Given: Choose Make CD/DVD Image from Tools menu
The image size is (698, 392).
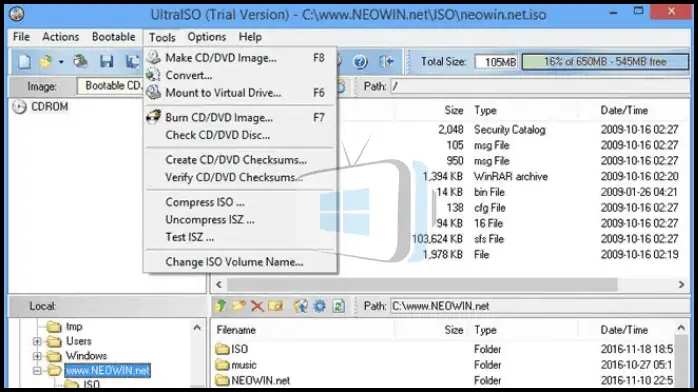Looking at the screenshot, I should (240, 58).
